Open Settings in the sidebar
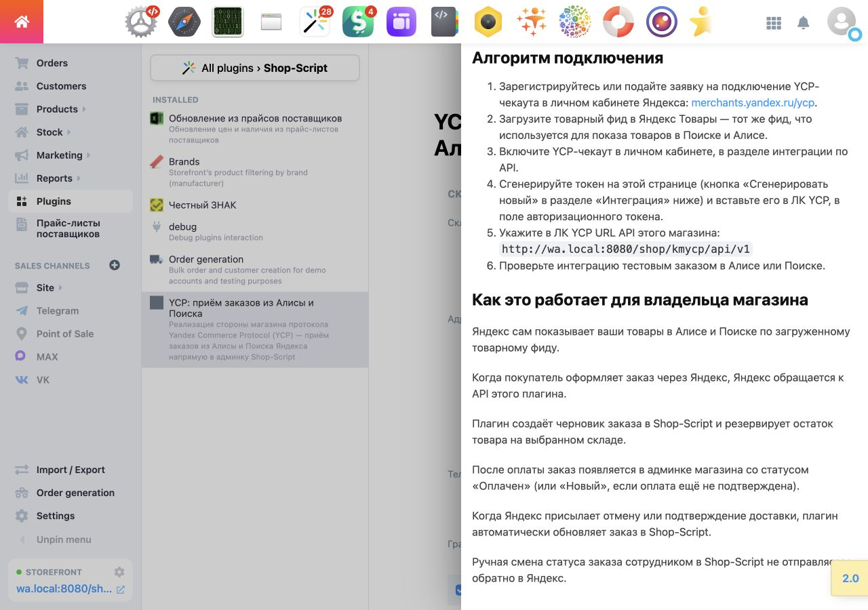This screenshot has height=610, width=868. [x=71, y=516]
